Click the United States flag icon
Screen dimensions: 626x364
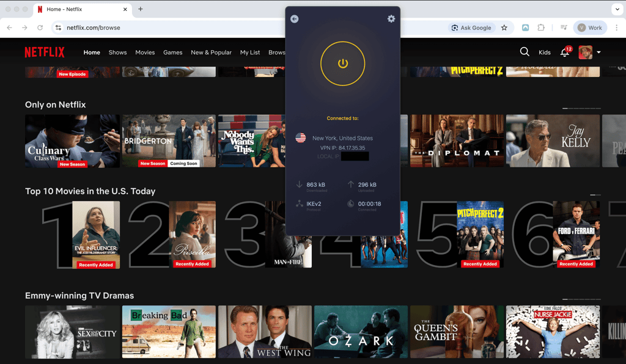point(301,138)
